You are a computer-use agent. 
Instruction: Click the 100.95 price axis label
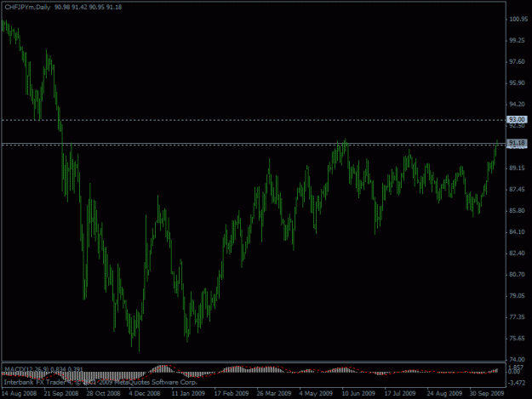518,19
